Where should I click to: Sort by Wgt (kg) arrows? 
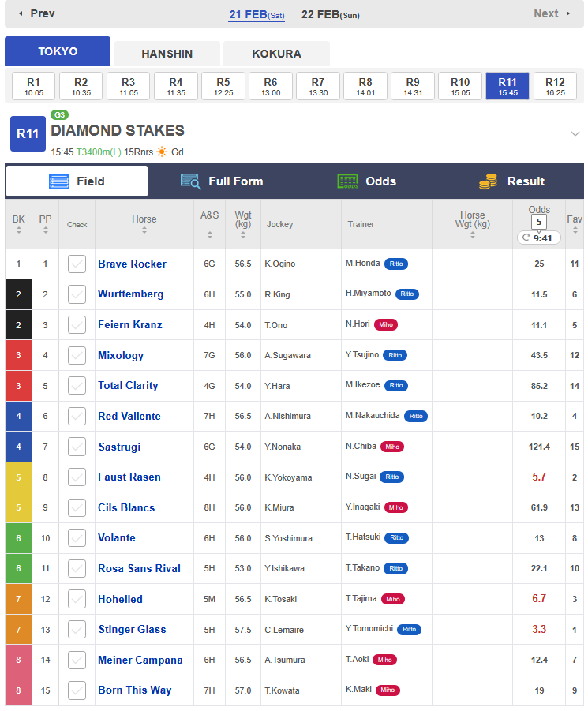click(243, 235)
